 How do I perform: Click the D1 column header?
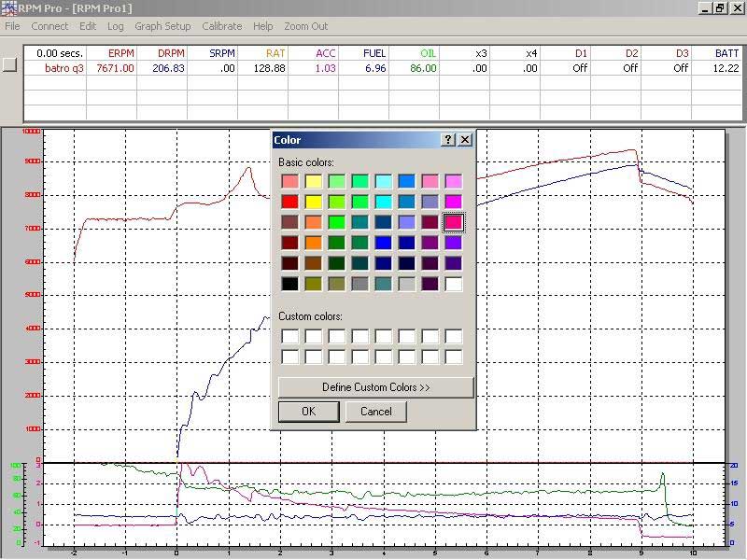(x=566, y=53)
